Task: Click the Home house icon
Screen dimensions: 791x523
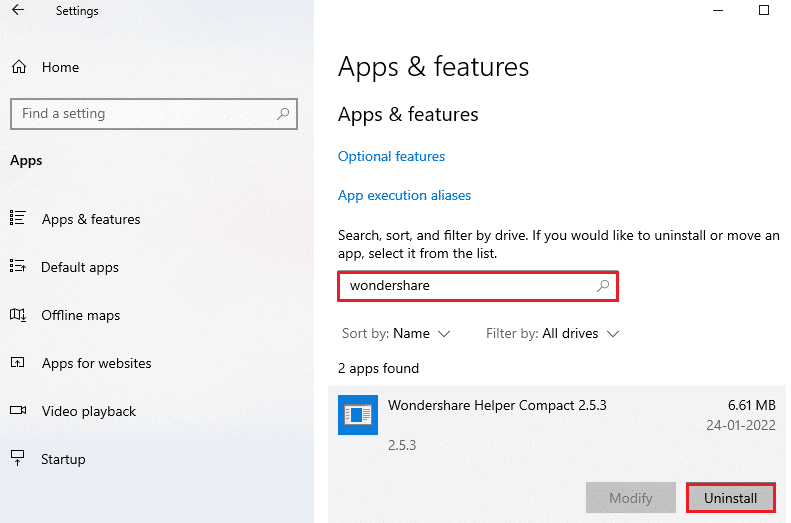Action: pos(19,67)
